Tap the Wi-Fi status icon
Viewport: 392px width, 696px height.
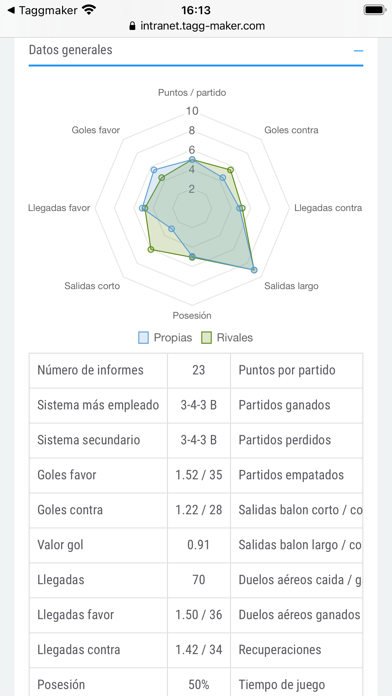click(89, 10)
